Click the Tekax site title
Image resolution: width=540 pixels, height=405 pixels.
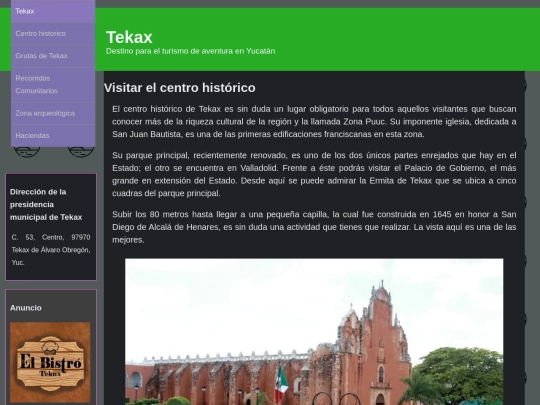[x=129, y=37]
